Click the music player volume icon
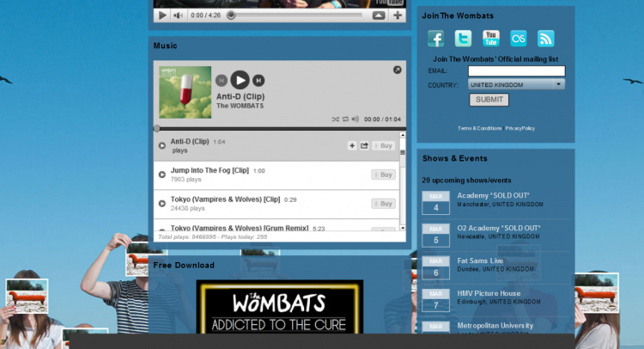This screenshot has width=644, height=349. pos(355,119)
